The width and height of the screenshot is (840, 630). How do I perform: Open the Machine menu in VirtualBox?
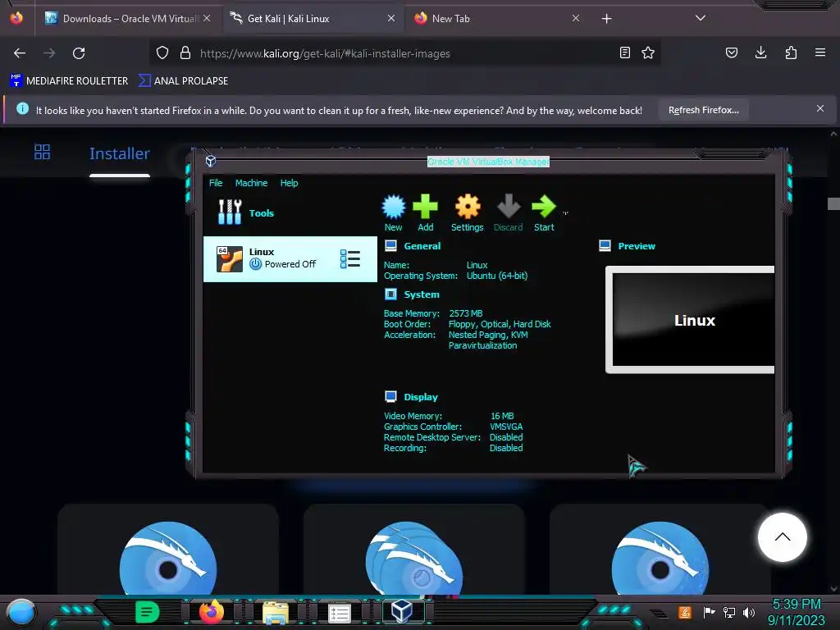251,183
